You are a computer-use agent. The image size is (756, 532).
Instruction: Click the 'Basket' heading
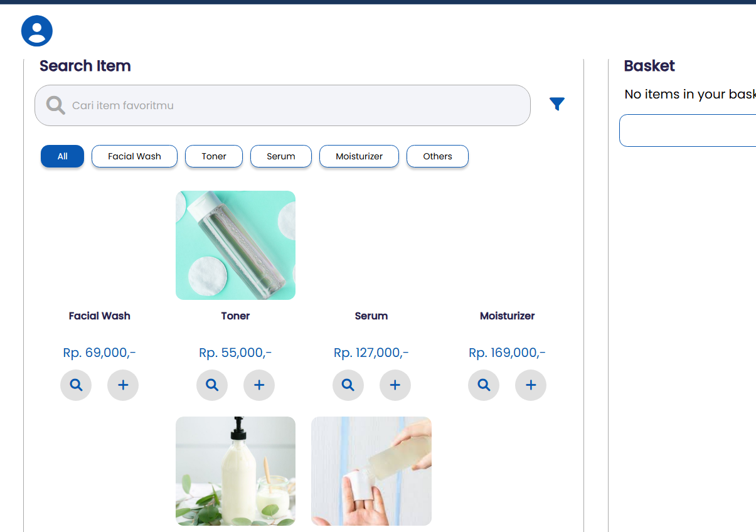pyautogui.click(x=649, y=66)
